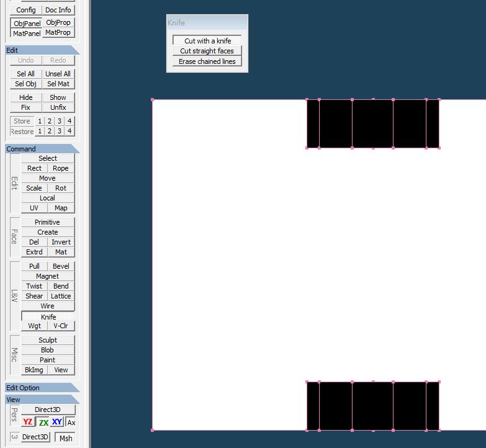The width and height of the screenshot is (486, 448).
Task: Open Doc Info dialog
Action: (x=59, y=10)
